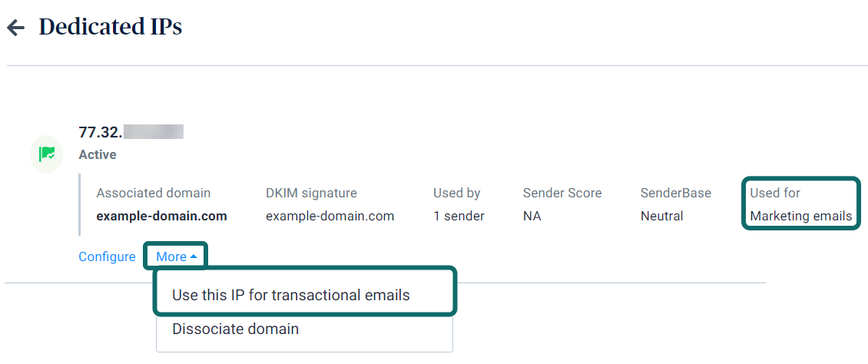Click the Associated domain column label
The height and width of the screenshot is (364, 868).
tap(153, 193)
